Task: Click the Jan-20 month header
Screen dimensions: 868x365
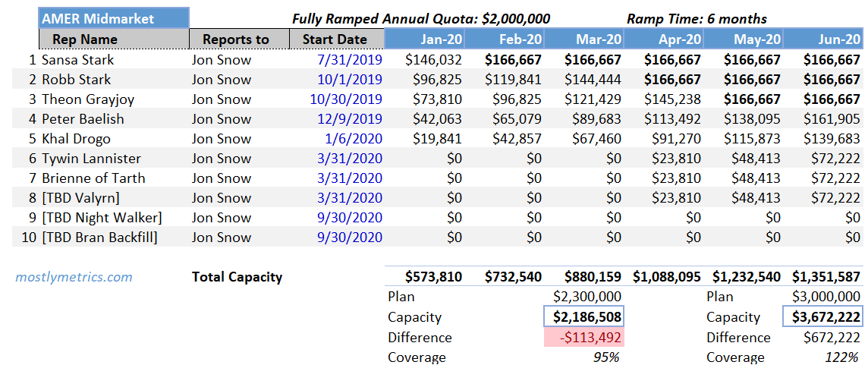Action: click(x=432, y=39)
